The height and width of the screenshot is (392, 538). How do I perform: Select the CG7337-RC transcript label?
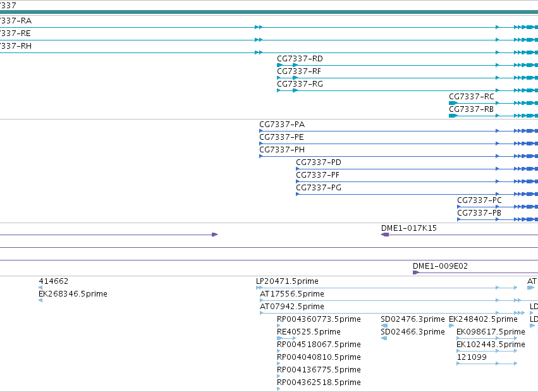coord(472,97)
